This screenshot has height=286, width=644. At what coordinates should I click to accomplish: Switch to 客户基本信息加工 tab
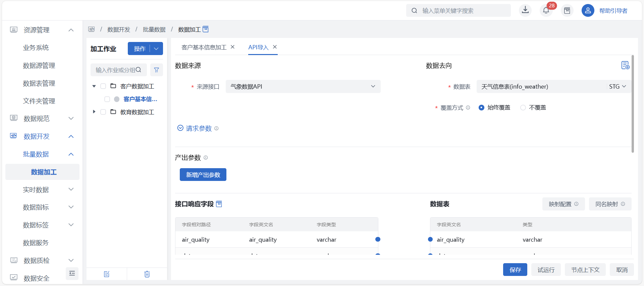coord(204,47)
